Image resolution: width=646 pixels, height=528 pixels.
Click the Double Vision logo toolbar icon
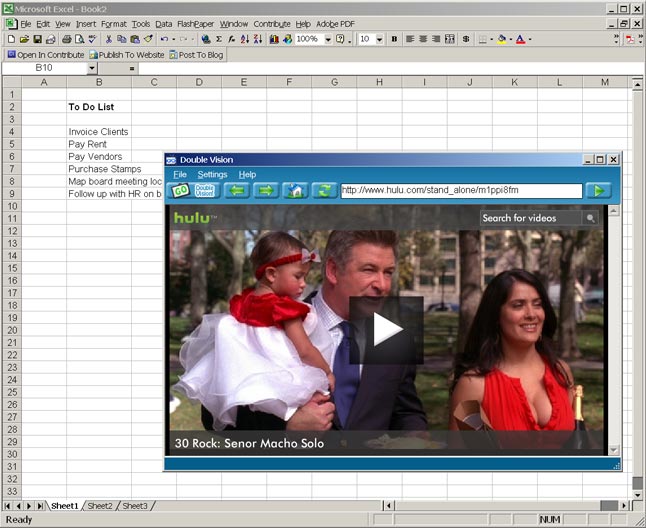(205, 191)
